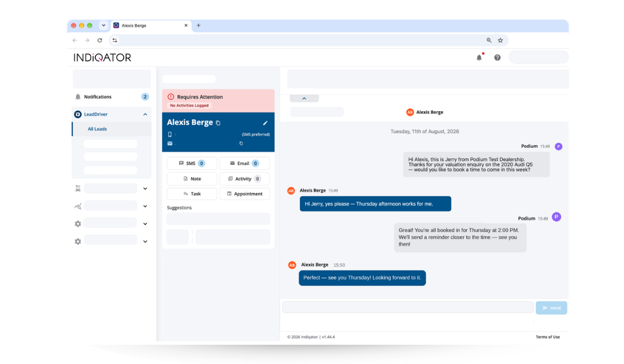The width and height of the screenshot is (624, 364).
Task: Click the (SMS preferred) label
Action: 255,135
